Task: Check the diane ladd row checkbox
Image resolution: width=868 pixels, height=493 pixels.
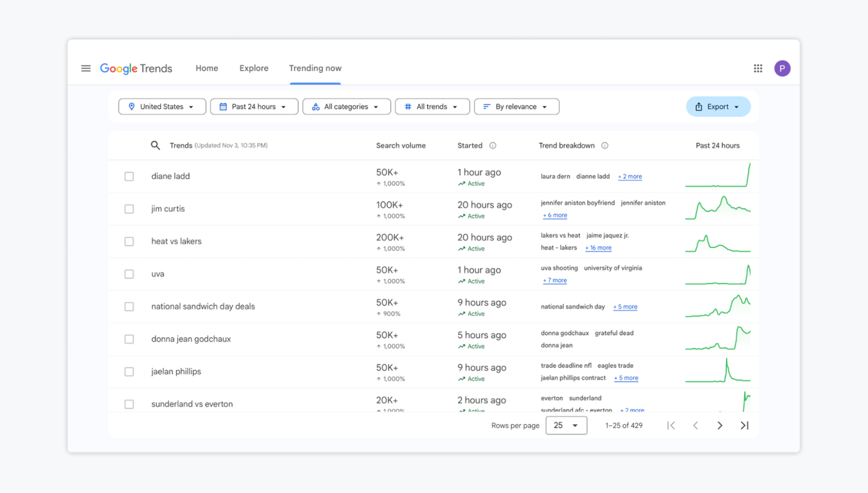Action: pos(129,176)
